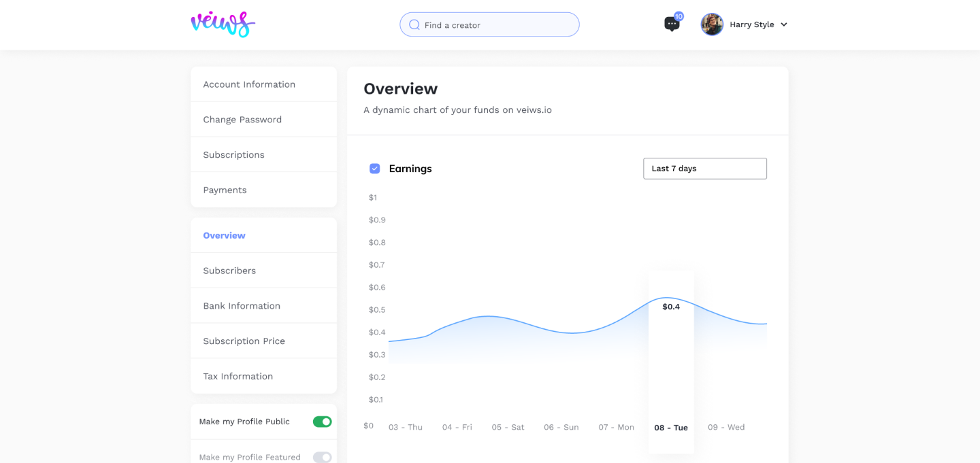The image size is (980, 463).
Task: Click the $1 y-axis label
Action: pos(373,197)
